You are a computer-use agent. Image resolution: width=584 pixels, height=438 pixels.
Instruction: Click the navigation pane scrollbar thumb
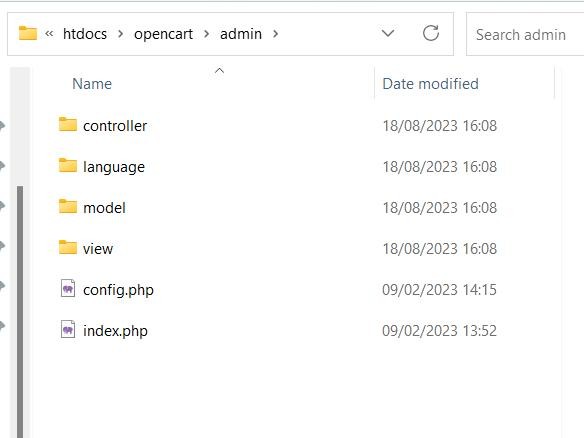point(20,312)
